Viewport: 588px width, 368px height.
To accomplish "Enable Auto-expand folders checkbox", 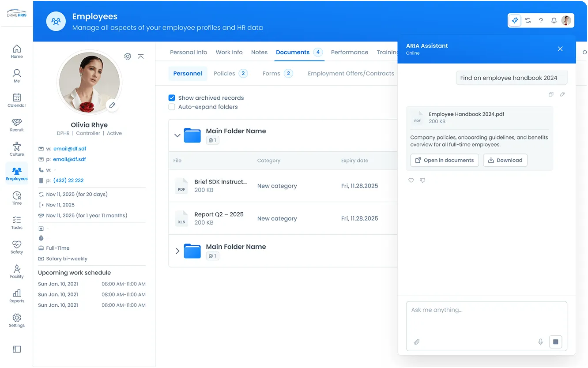I will (x=172, y=107).
